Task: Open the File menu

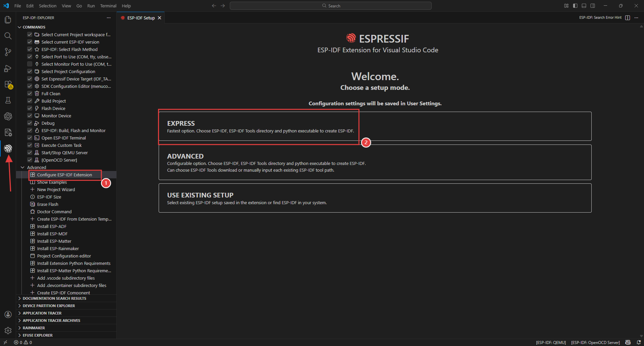Action: (18, 6)
